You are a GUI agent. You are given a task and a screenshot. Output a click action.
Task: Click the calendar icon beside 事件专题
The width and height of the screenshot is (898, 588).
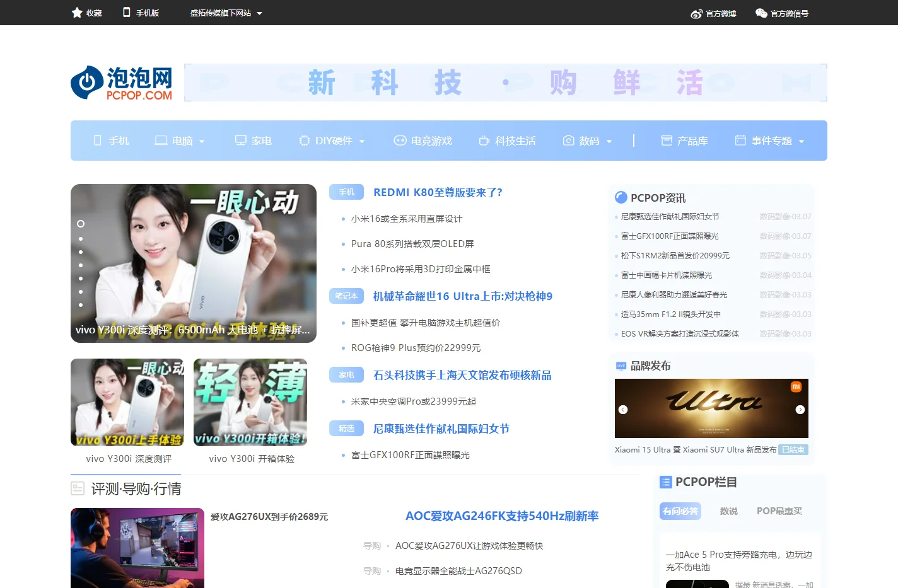pyautogui.click(x=740, y=140)
